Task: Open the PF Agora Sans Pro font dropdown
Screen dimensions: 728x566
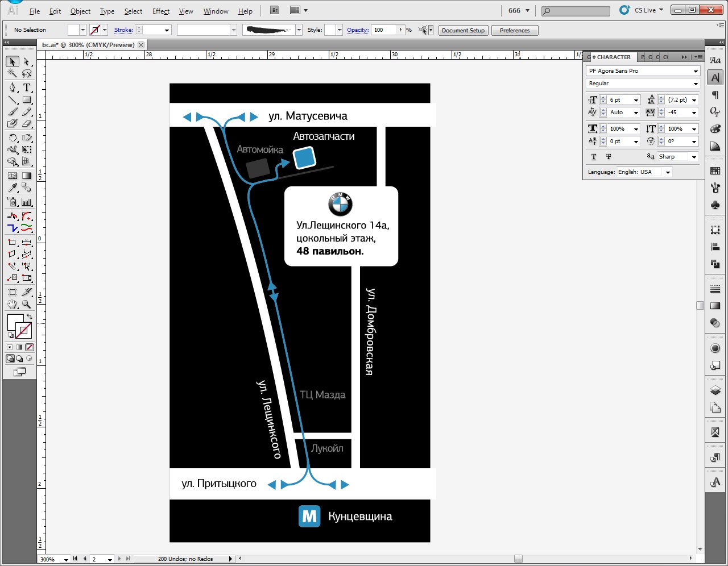Action: point(696,71)
